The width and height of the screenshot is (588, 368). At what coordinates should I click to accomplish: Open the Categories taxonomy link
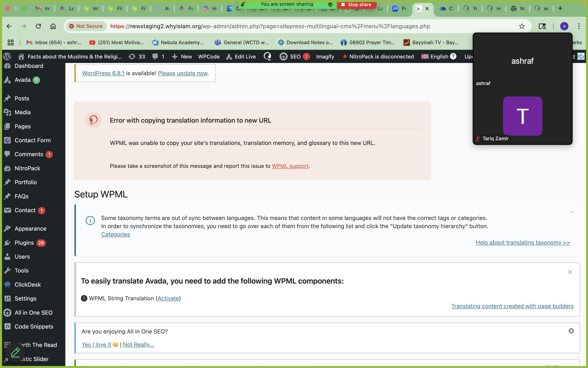coord(115,234)
